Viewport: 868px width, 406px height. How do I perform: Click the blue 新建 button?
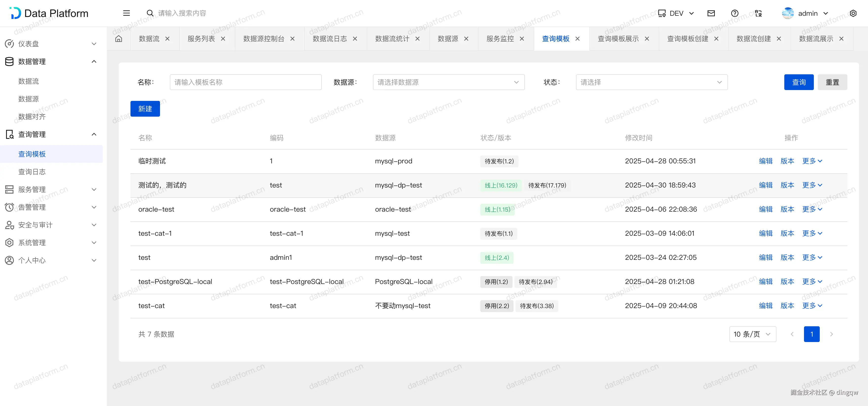(145, 109)
